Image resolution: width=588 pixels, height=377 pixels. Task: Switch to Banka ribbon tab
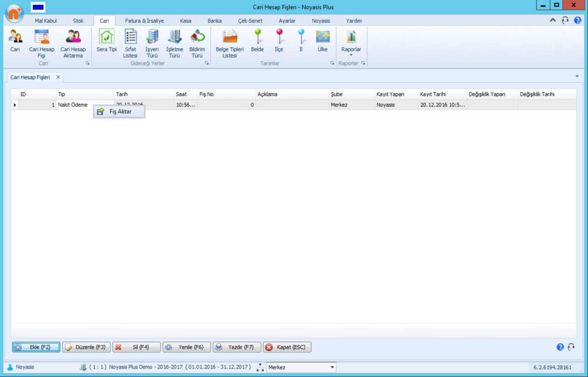[x=215, y=21]
